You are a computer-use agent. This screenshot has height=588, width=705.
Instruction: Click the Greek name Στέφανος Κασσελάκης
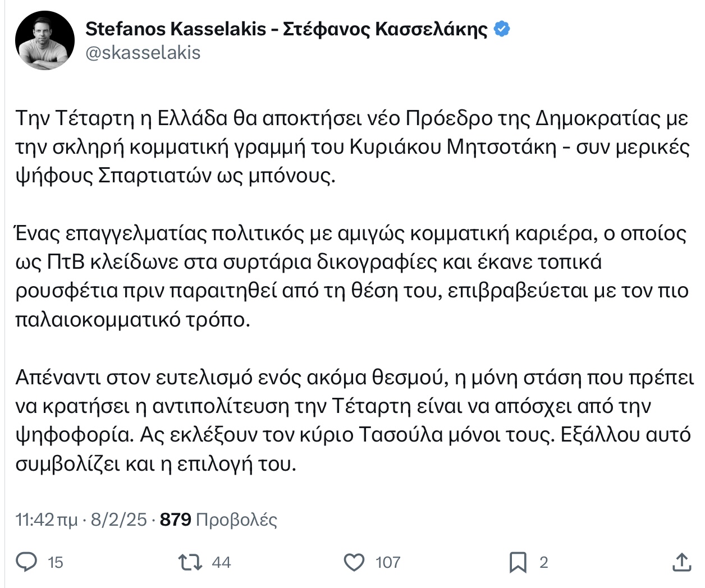click(385, 29)
